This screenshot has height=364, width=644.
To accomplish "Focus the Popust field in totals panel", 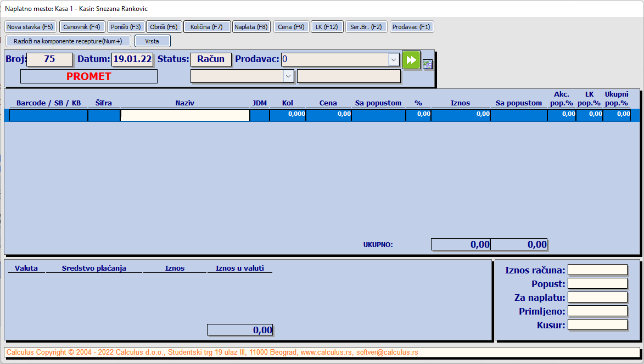I will (597, 283).
